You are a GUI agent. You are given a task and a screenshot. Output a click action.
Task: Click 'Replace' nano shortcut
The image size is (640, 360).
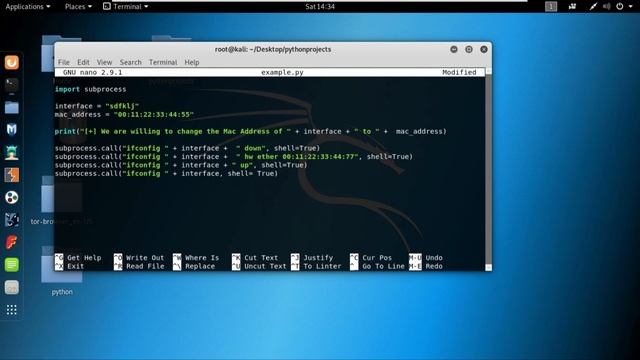200,267
